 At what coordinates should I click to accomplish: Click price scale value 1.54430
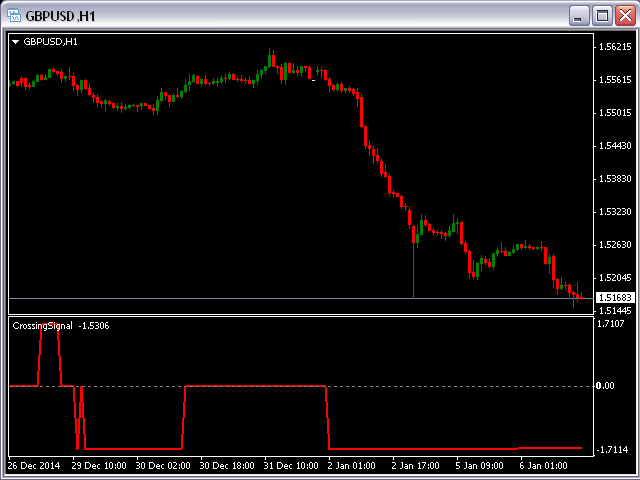(615, 146)
